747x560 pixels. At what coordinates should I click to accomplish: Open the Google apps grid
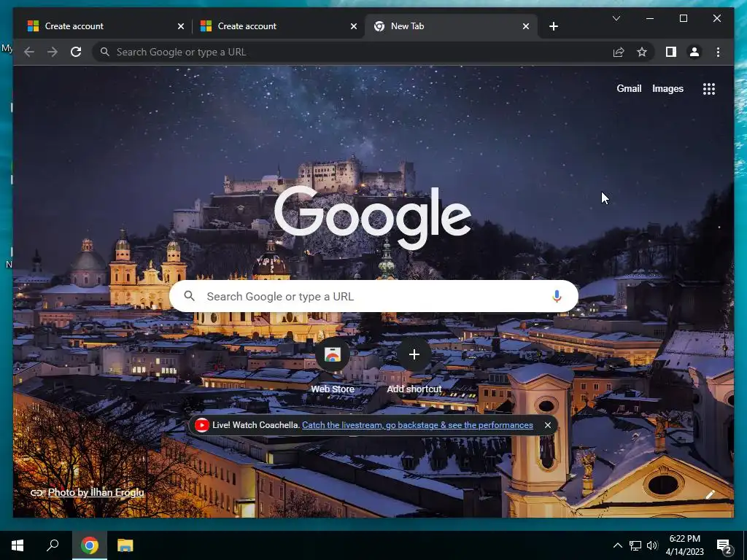click(709, 88)
